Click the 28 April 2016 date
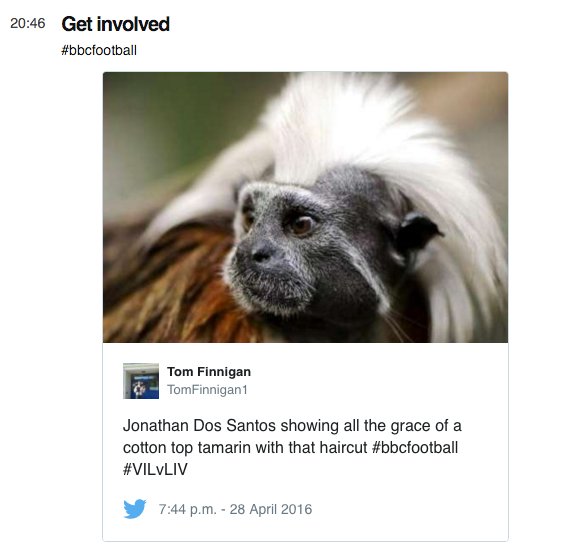Screen dimensions: 564x558 pyautogui.click(x=271, y=509)
